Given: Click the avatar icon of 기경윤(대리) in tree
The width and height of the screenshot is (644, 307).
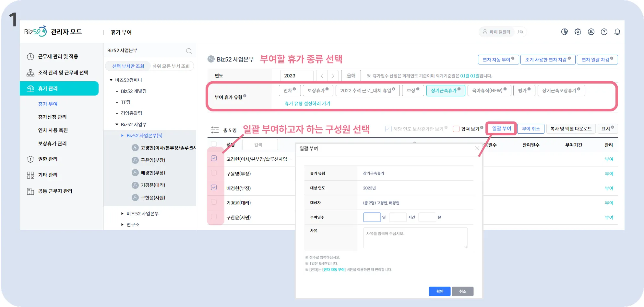Looking at the screenshot, I should coord(135,185).
